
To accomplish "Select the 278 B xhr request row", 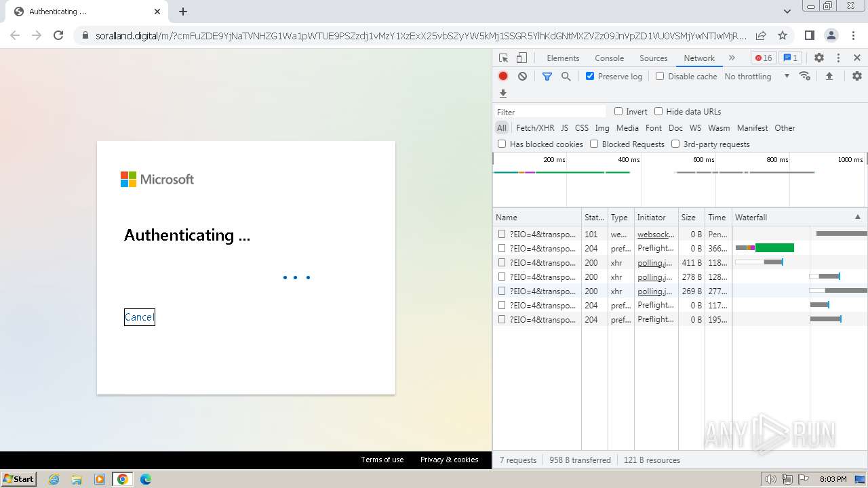I will point(680,277).
